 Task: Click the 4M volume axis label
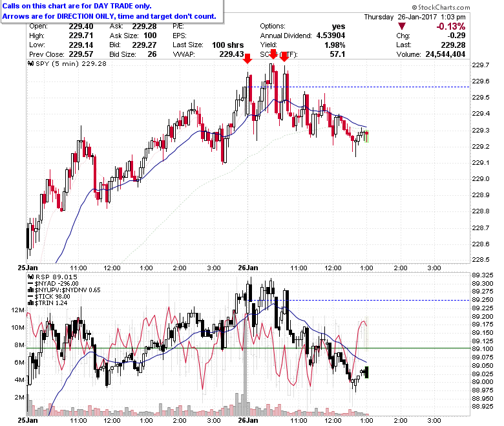(x=19, y=379)
